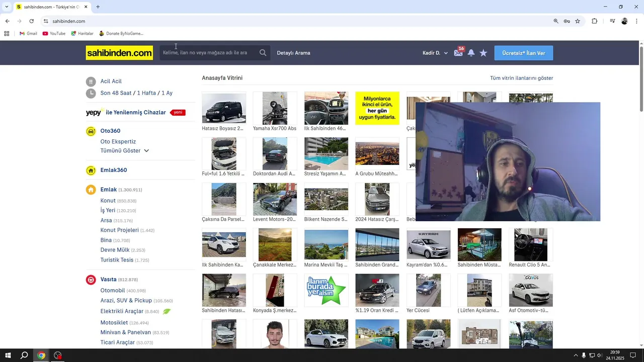Viewport: 644px width, 362px height.
Task: Open a new browser tab
Action: coord(98,7)
